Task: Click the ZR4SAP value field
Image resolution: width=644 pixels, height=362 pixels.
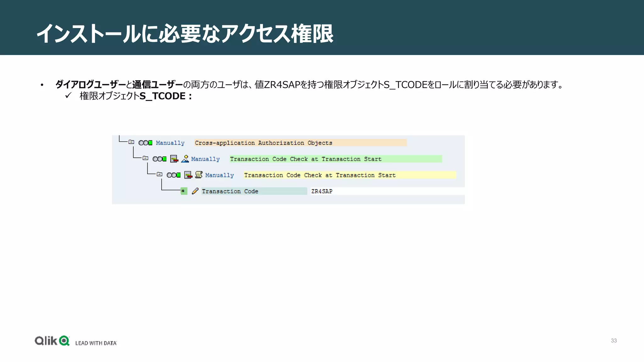Action: pos(387,191)
